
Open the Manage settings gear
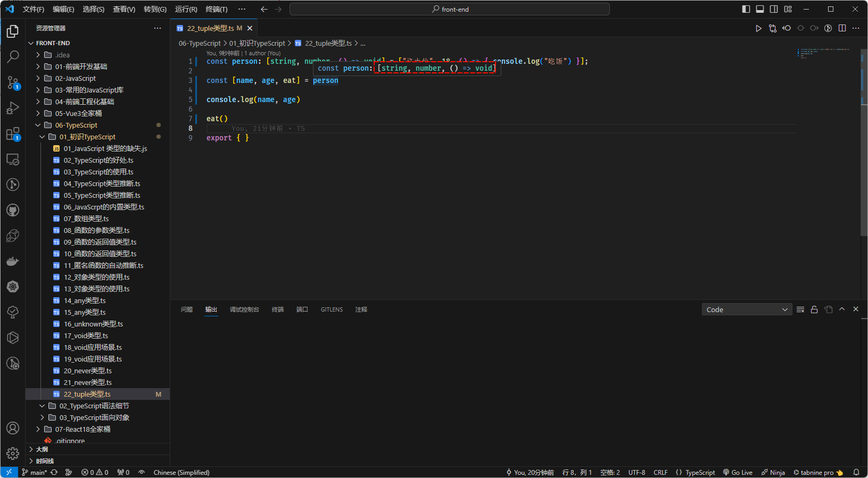coord(13,454)
